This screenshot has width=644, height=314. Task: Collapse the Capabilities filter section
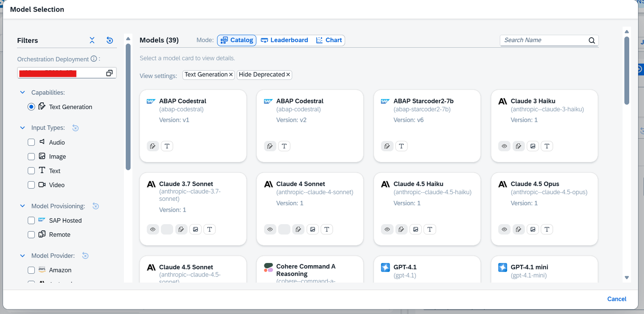(x=22, y=93)
